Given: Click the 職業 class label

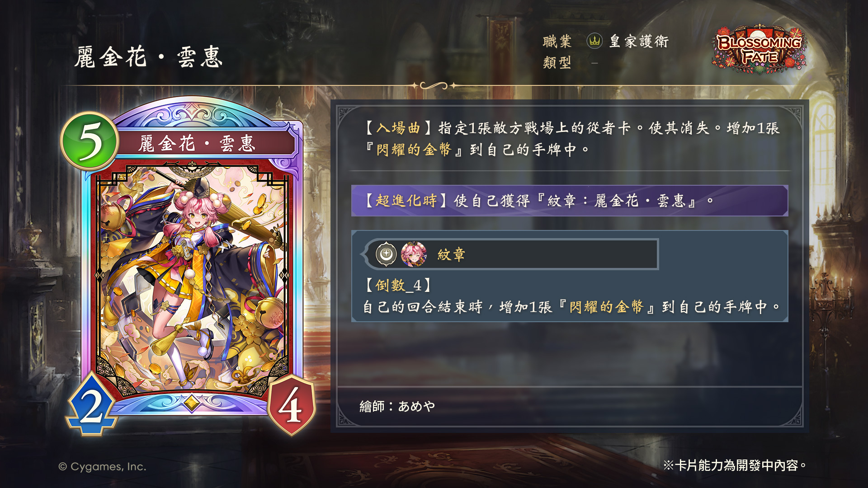Looking at the screenshot, I should (x=557, y=42).
